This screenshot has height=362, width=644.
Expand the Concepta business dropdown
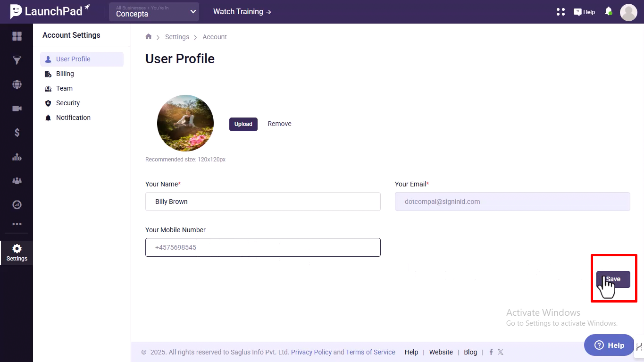(x=154, y=12)
